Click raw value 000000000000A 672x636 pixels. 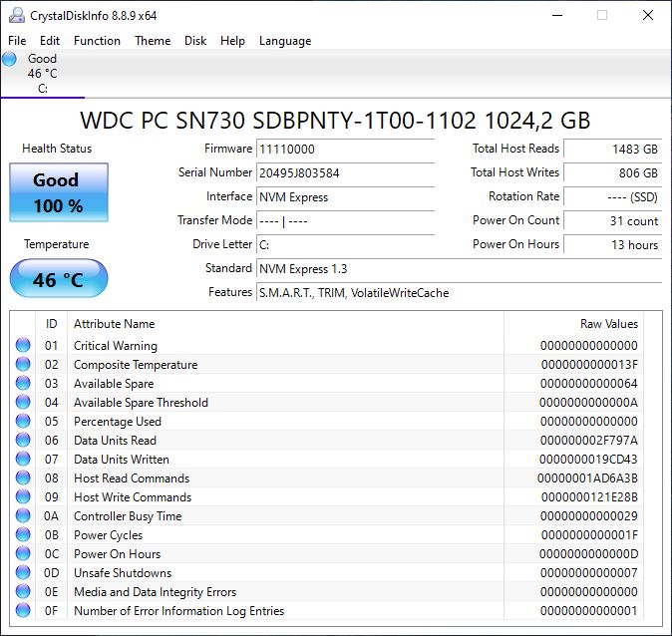[x=588, y=403]
